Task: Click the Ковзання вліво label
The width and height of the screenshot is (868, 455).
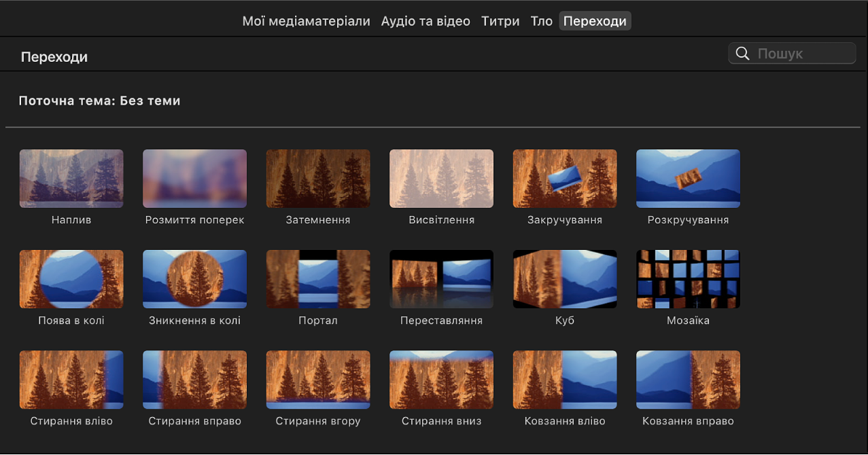Action: coord(565,421)
